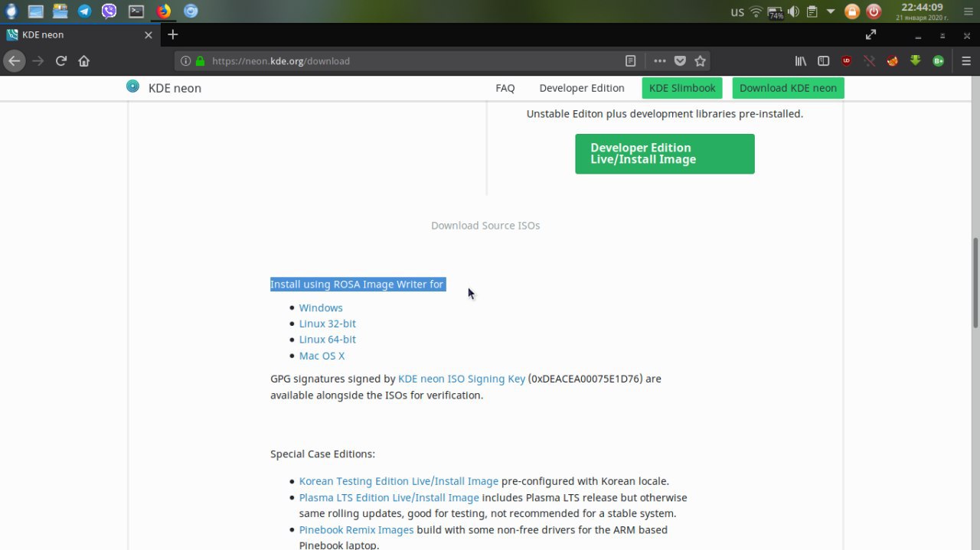Open the file manager from the panel
Image resolution: width=980 pixels, height=550 pixels.
(x=60, y=11)
